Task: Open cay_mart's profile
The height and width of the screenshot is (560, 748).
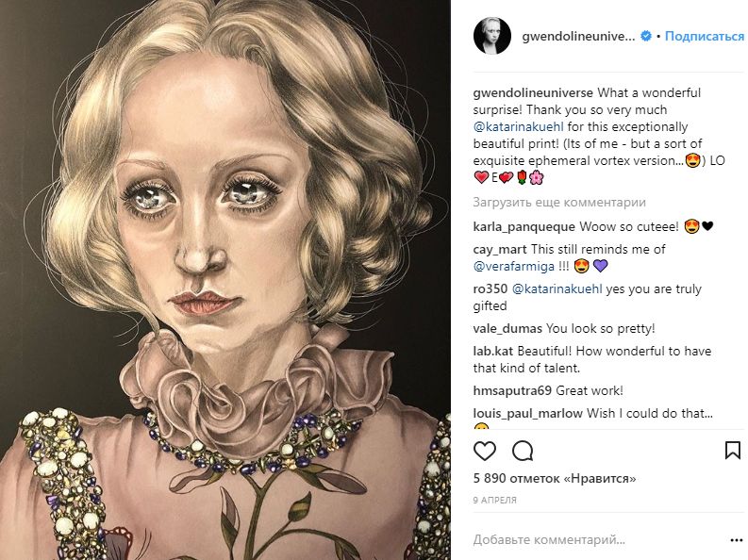Action: click(500, 250)
